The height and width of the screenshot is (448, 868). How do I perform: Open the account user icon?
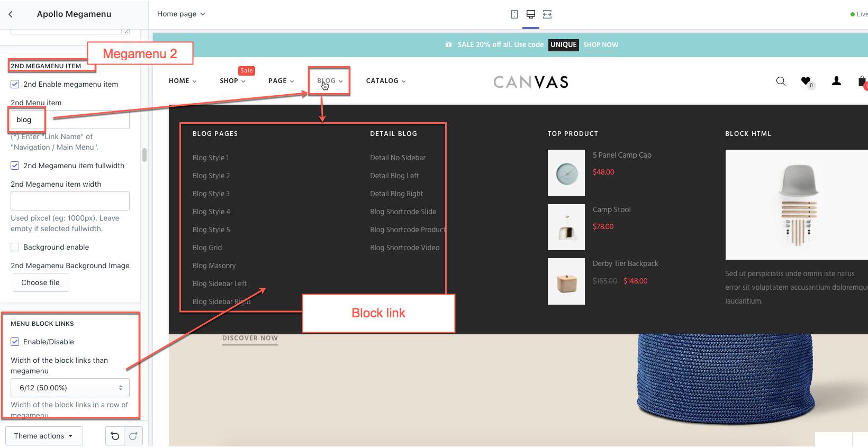click(x=836, y=81)
